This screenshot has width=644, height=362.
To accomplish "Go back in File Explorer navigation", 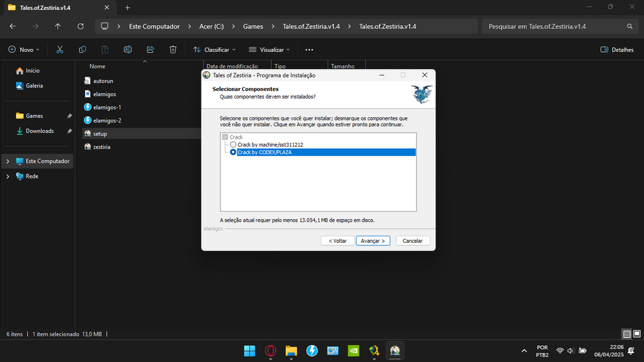I will point(13,26).
